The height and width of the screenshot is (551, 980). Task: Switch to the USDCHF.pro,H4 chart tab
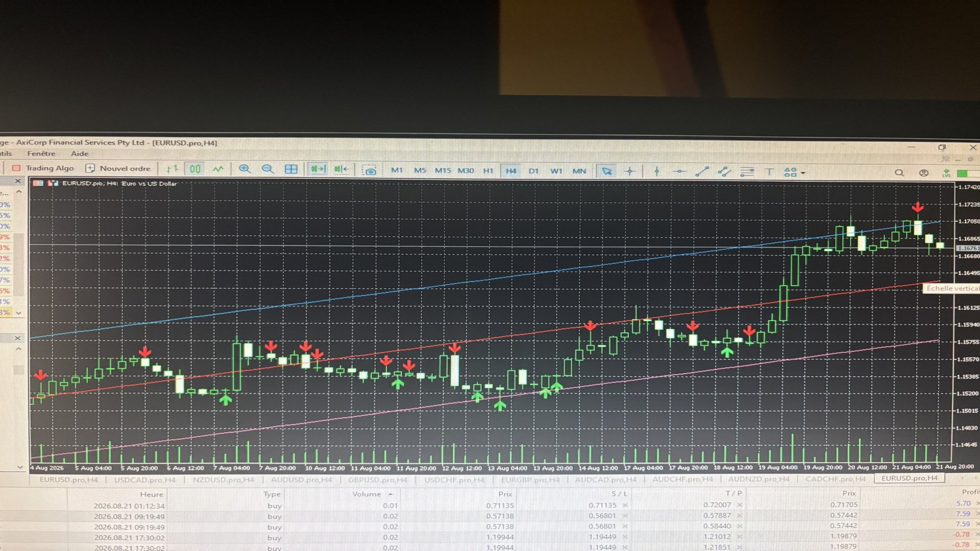pos(454,480)
